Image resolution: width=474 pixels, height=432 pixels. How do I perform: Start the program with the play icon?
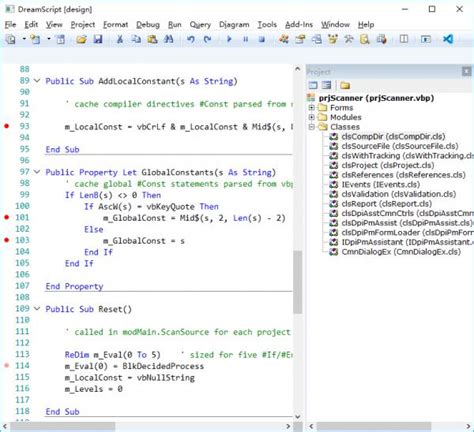pyautogui.click(x=229, y=39)
